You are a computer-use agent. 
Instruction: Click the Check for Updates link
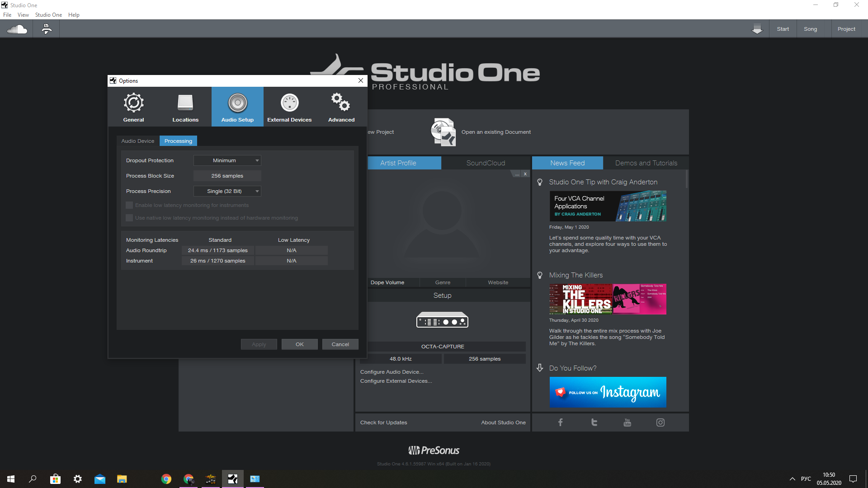pos(383,422)
